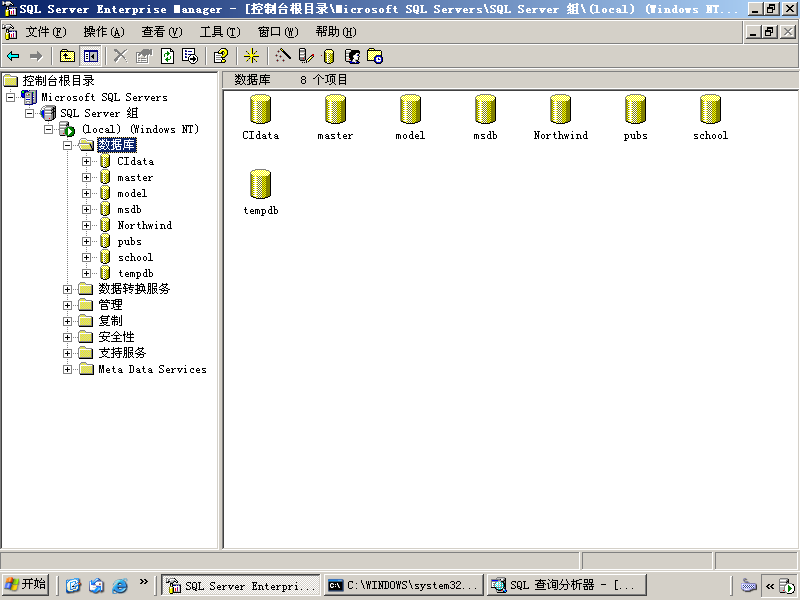Click the Delete (X) toolbar icon
Viewport: 800px width, 600px height.
pyautogui.click(x=120, y=56)
